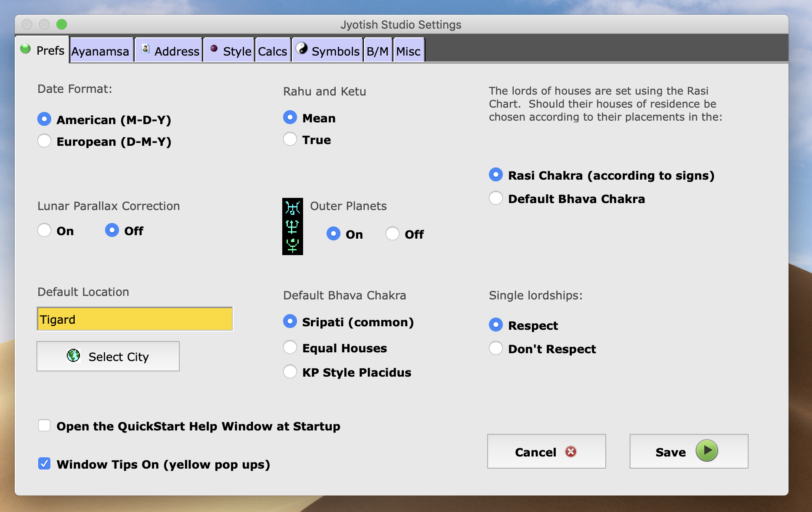The width and height of the screenshot is (812, 512).
Task: Click the globe icon on Select City
Action: pyautogui.click(x=73, y=356)
